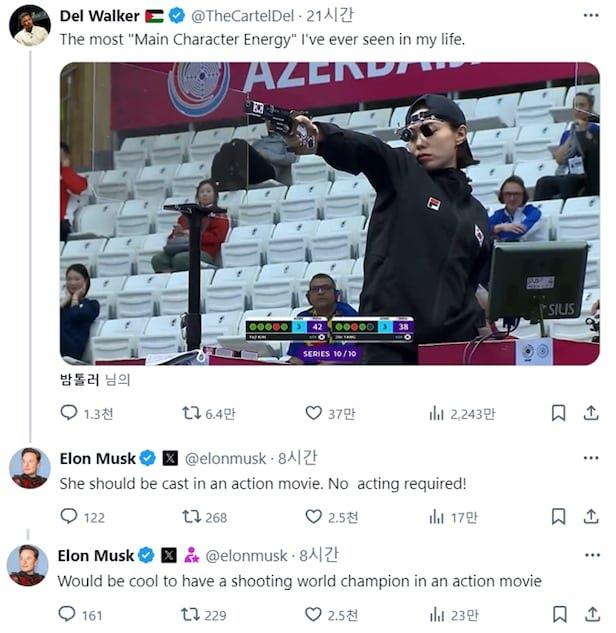Open more options on Elon's second reply

click(x=590, y=555)
